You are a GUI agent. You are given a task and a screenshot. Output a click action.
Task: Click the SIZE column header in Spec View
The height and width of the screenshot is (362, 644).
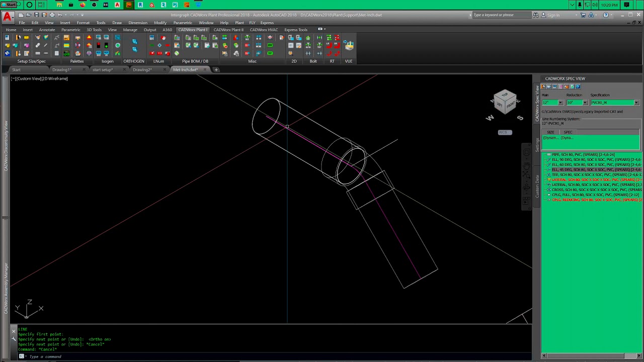[550, 132]
